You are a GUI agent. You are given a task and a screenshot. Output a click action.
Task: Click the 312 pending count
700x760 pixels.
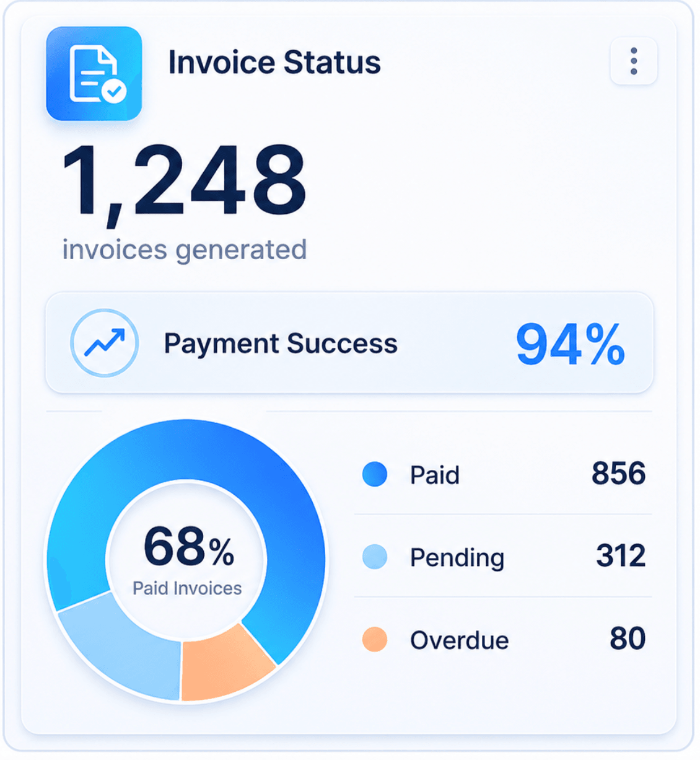pos(621,556)
